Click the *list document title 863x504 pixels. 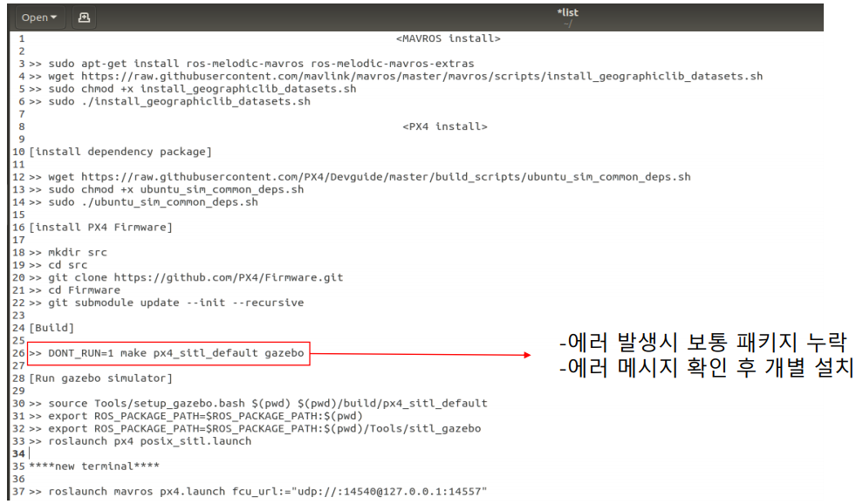point(567,13)
